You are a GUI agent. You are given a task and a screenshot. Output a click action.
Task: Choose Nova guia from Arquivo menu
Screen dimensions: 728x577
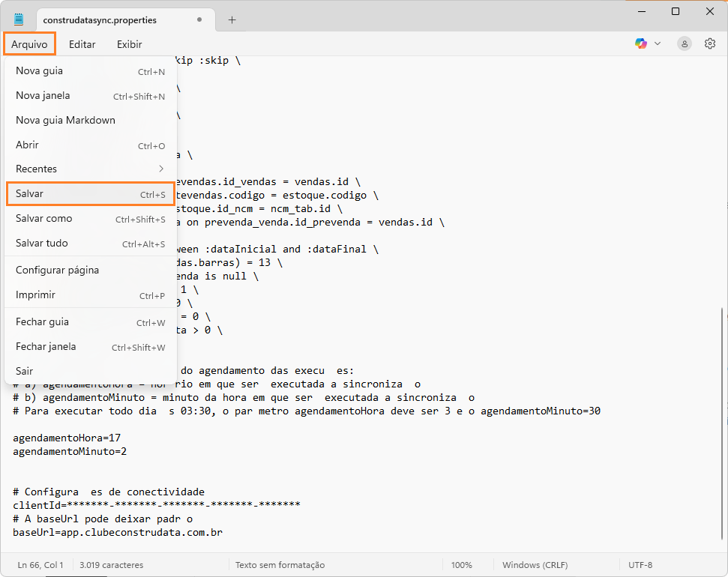(91, 71)
